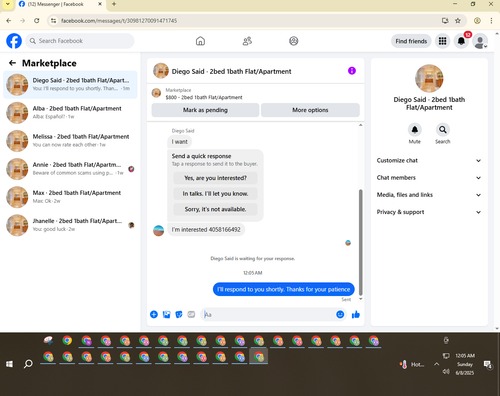Screen dimensions: 500x396
Task: Open the Windows notification center
Action: coord(488,365)
